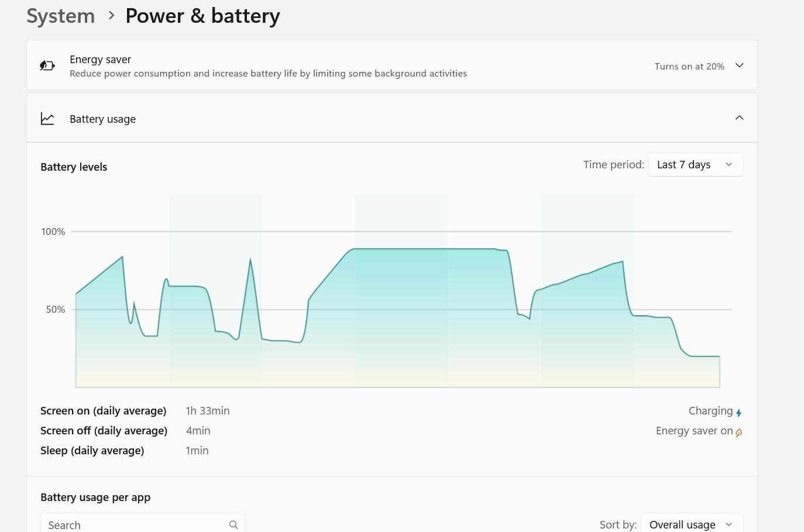Image resolution: width=804 pixels, height=532 pixels.
Task: Click the Battery usage header row
Action: 392,118
